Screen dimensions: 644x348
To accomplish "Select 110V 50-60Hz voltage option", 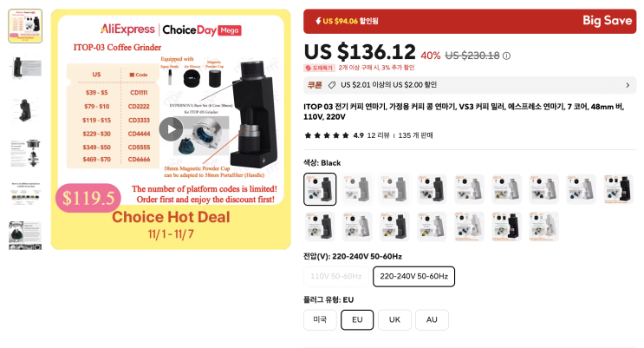I will [336, 277].
